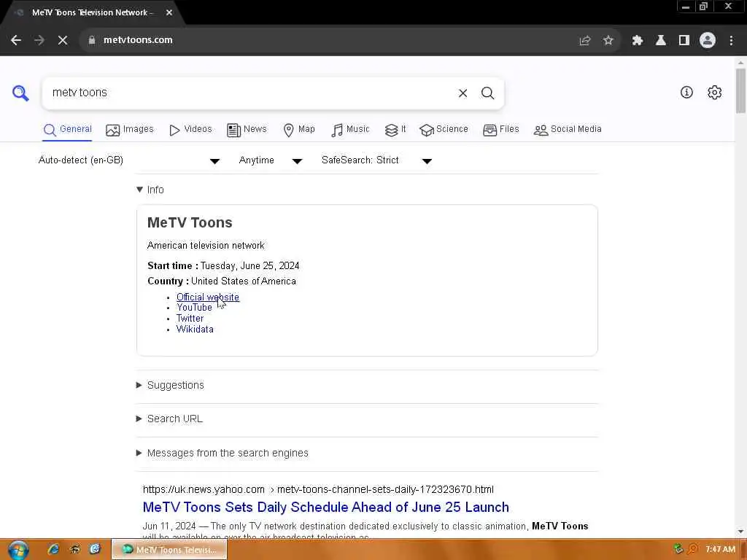
Task: Switch to the Images tab
Action: click(130, 130)
